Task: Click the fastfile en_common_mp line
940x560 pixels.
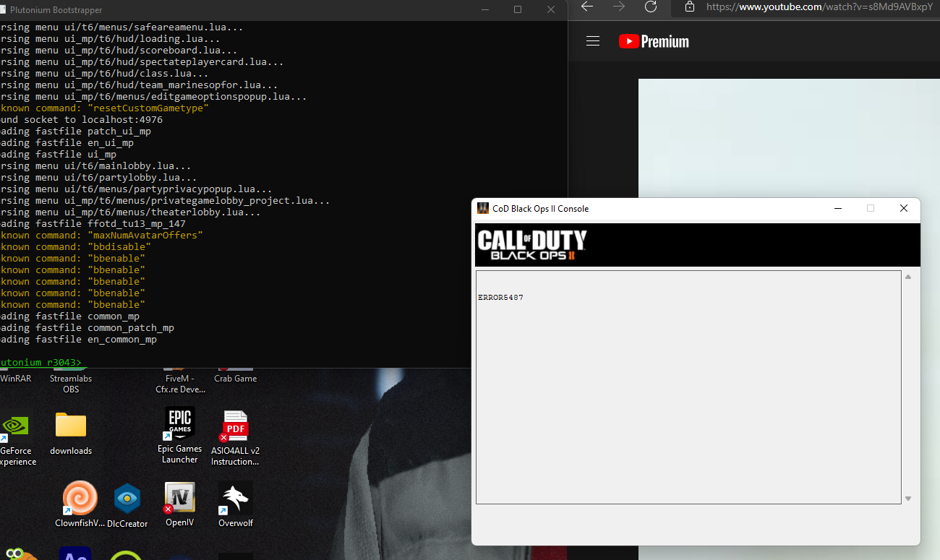Action: [79, 339]
